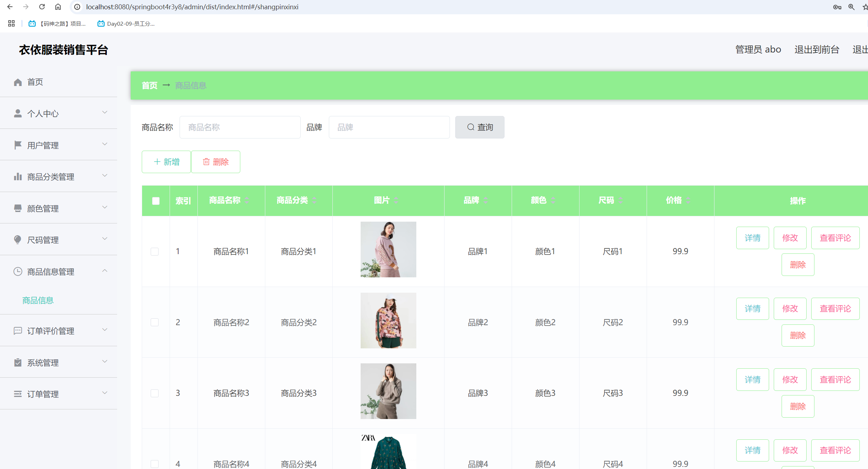868x469 pixels.
Task: Toggle the select-all checkbox in table header
Action: [155, 201]
